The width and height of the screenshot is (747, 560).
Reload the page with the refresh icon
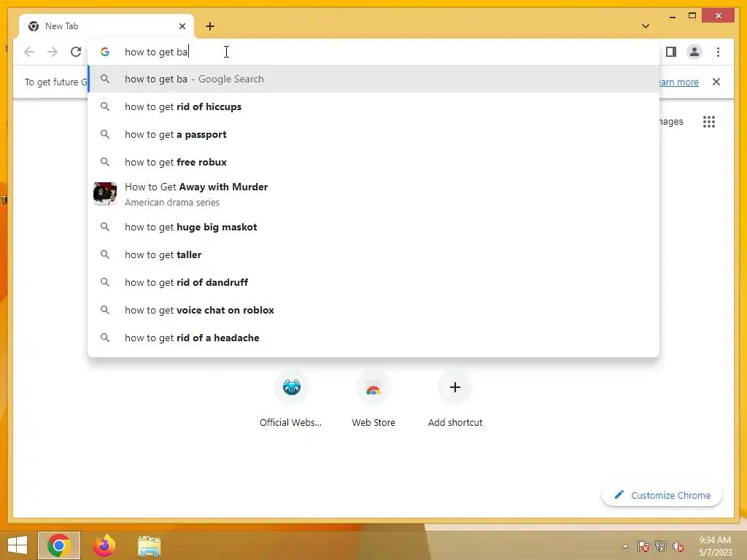click(x=76, y=52)
